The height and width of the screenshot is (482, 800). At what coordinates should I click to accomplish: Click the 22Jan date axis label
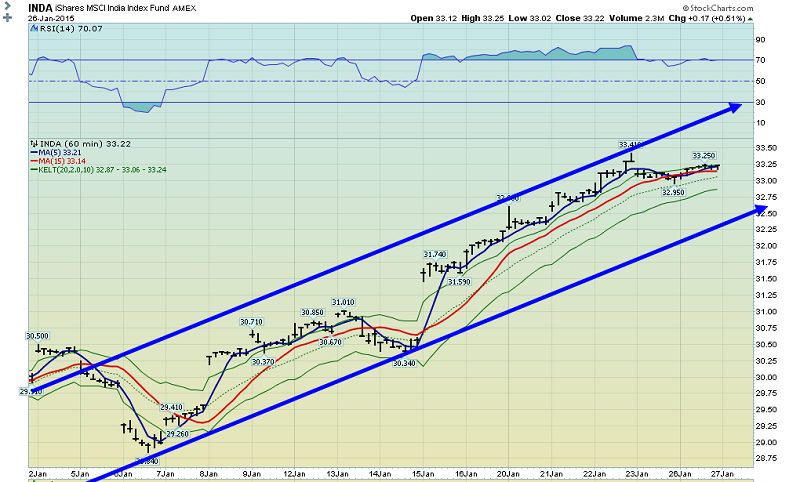tap(594, 474)
